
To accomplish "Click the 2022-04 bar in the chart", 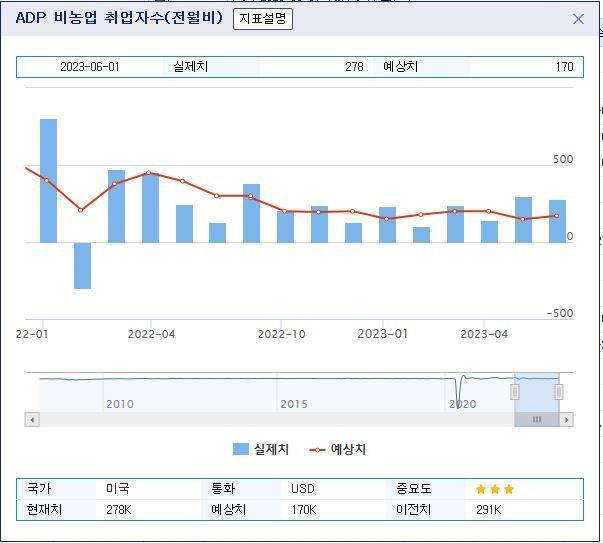I will click(150, 208).
